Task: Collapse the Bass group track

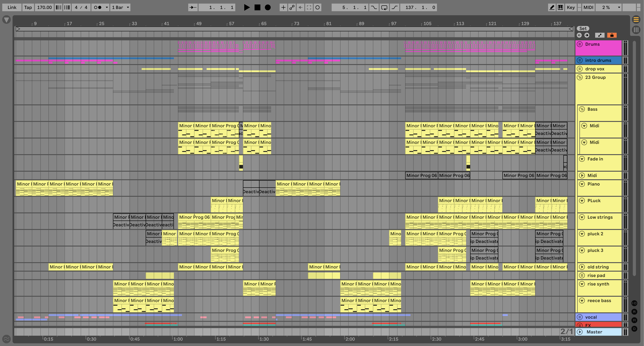Action: [582, 109]
